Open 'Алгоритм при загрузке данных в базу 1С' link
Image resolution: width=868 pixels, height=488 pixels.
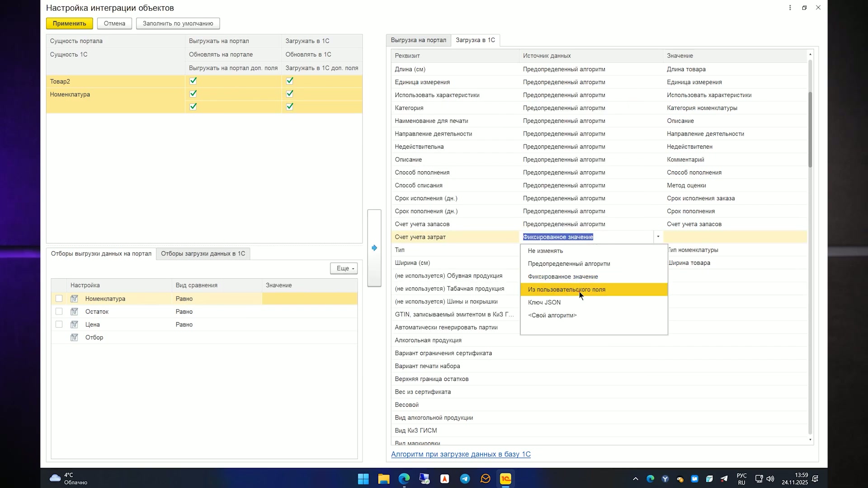(461, 455)
